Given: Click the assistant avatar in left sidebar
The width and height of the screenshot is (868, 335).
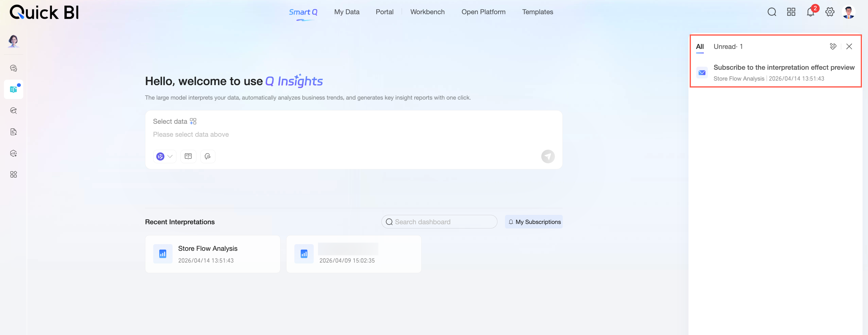Looking at the screenshot, I should [14, 41].
